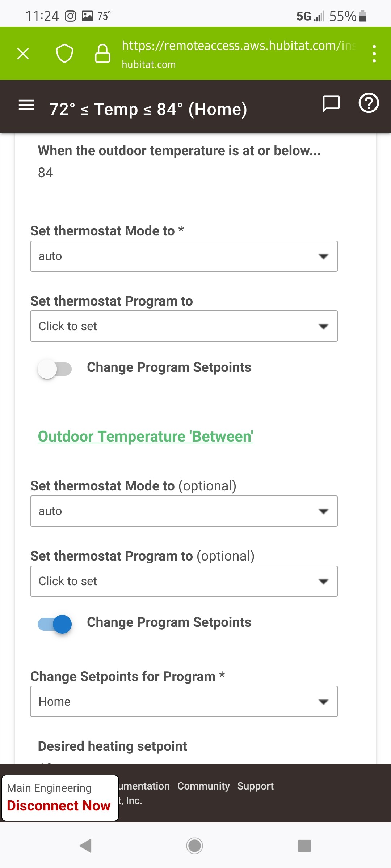Expand the first thermostat Mode dropdown
This screenshot has height=868, width=391.
tap(184, 256)
